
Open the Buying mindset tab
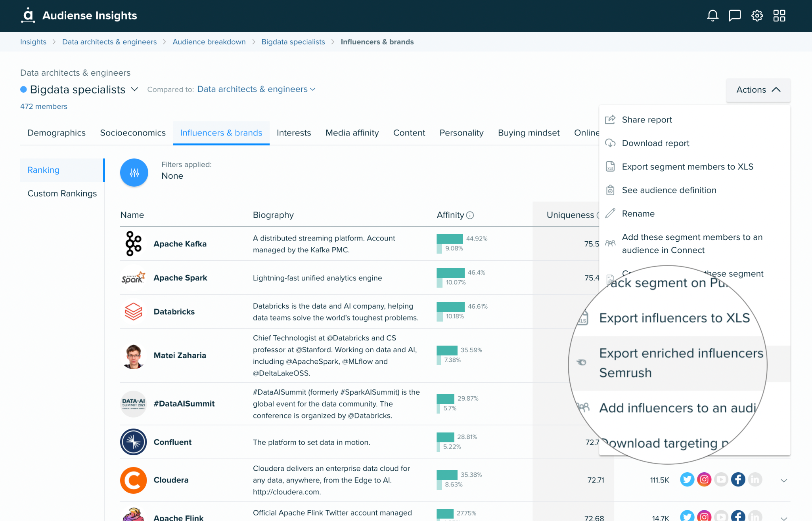(x=529, y=133)
